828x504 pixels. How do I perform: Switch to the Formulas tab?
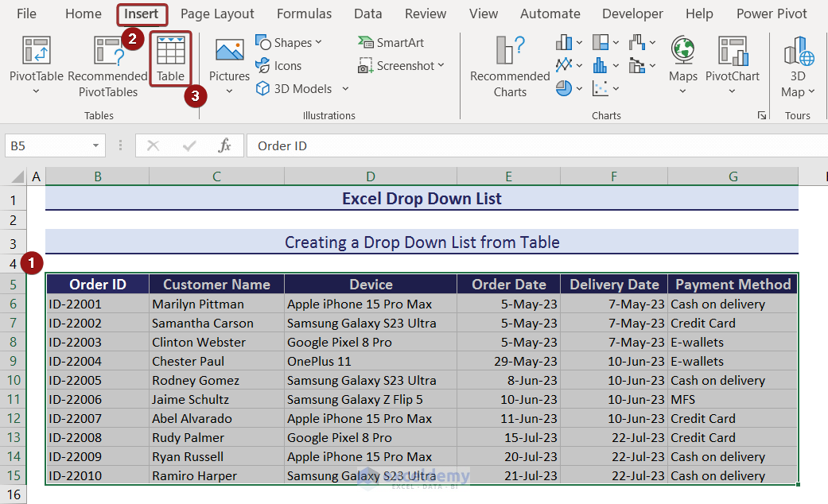(304, 14)
